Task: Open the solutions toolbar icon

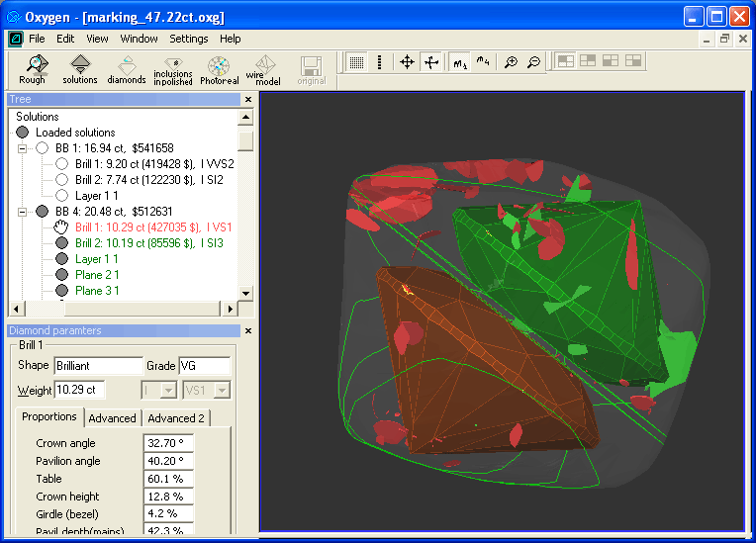Action: (x=80, y=69)
